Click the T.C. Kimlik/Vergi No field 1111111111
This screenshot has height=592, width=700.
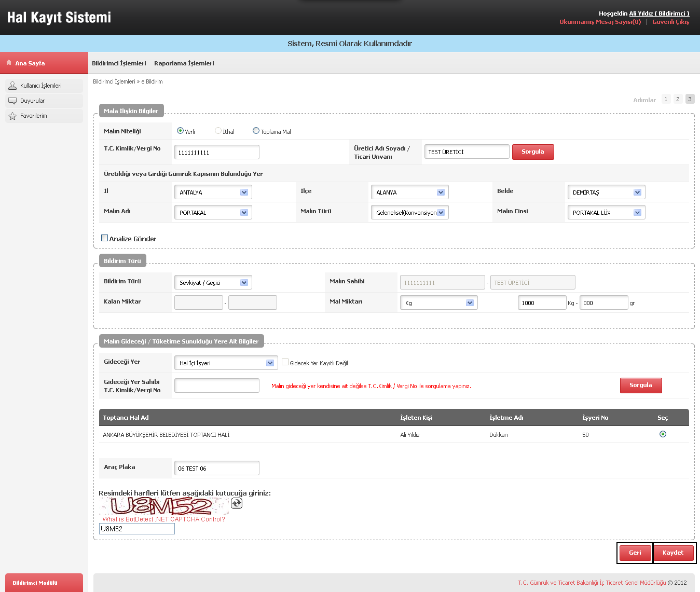pyautogui.click(x=217, y=152)
